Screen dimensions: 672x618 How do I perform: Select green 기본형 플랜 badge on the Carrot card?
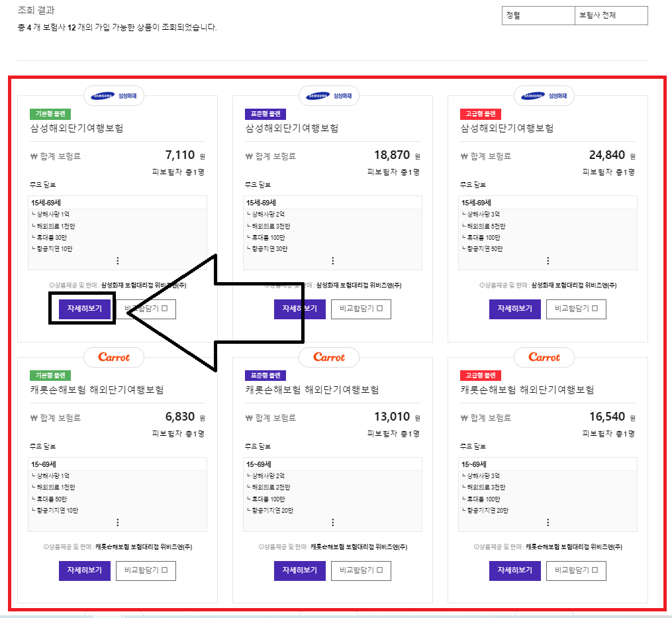(x=50, y=376)
